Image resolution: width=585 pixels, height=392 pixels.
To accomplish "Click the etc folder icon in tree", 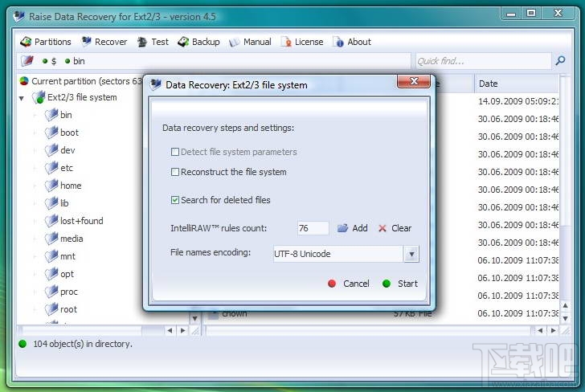I will click(51, 167).
